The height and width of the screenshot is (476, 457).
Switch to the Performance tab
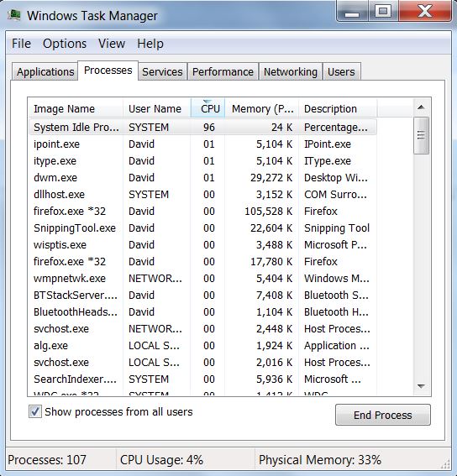223,72
